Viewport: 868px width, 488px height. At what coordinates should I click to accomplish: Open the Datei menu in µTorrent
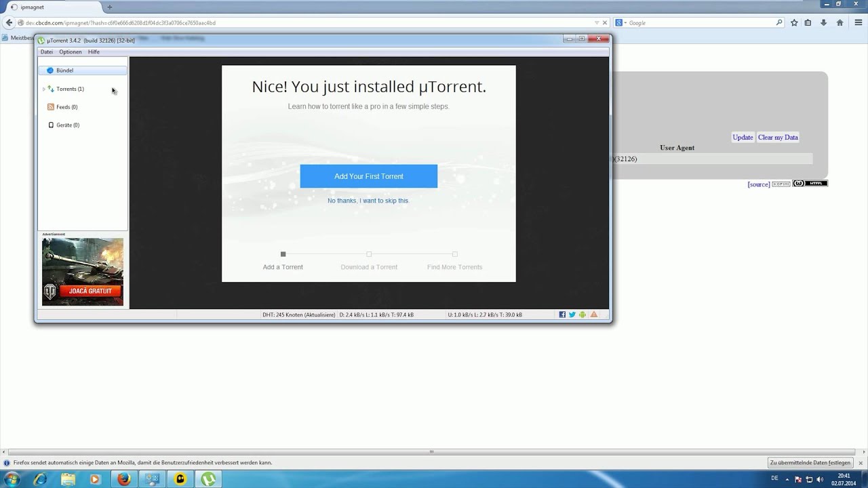pyautogui.click(x=46, y=52)
